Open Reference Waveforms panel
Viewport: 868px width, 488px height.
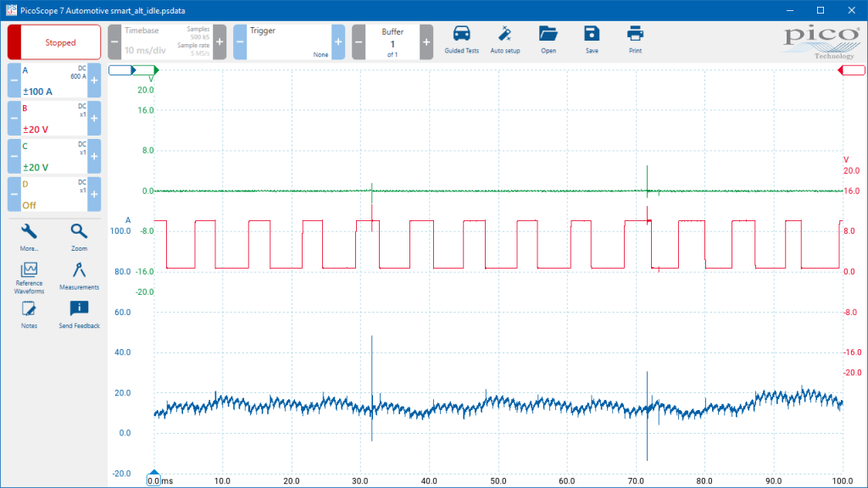point(29,278)
